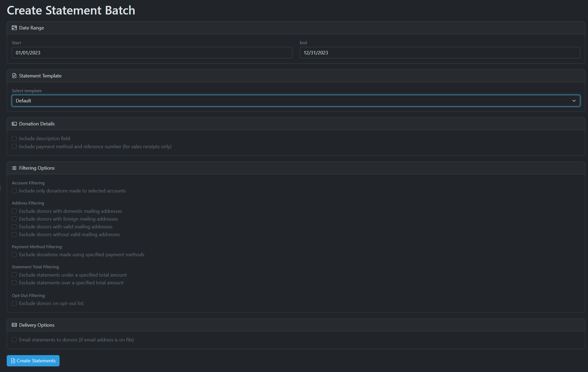This screenshot has width=588, height=372.
Task: Click the document icon beside Statement Template
Action: pos(14,76)
